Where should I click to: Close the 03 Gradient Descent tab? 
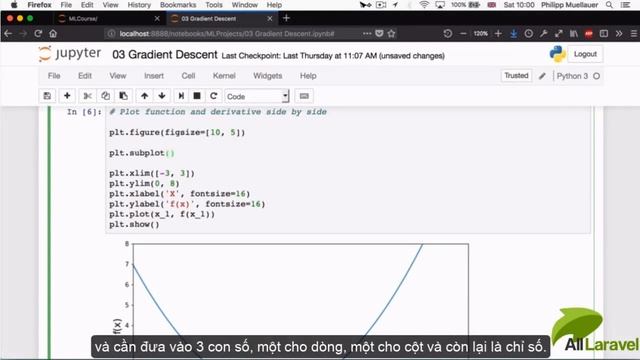270,19
